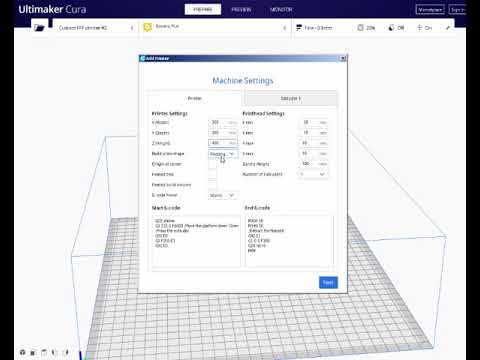Image resolution: width=480 pixels, height=360 pixels.
Task: Click the support Off icon
Action: (x=391, y=28)
